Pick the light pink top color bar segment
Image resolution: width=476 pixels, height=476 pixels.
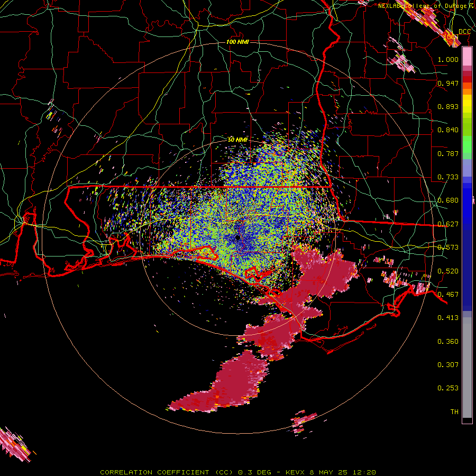pyautogui.click(x=467, y=57)
